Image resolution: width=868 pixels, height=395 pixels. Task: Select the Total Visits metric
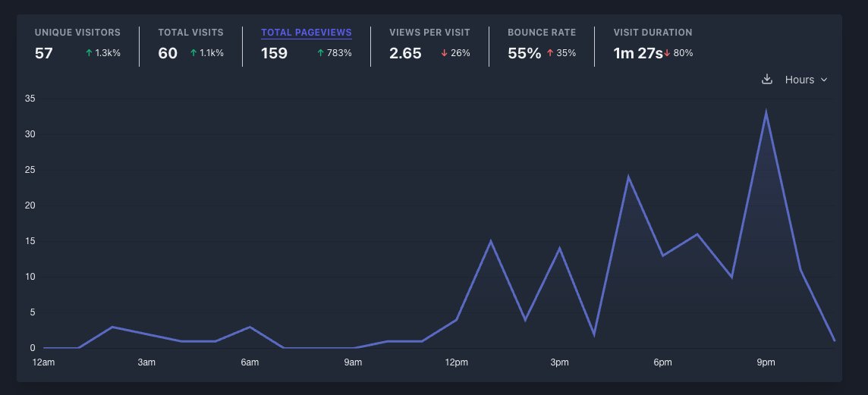point(190,33)
